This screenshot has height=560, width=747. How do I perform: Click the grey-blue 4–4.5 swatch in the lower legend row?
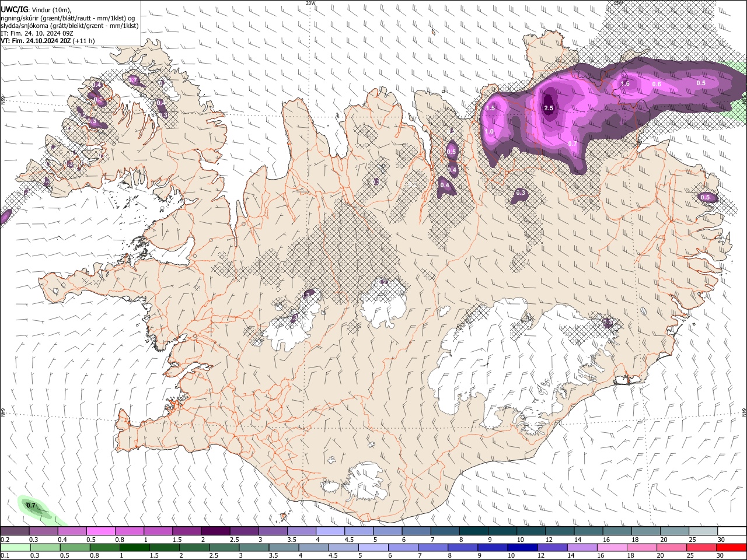[314, 547]
